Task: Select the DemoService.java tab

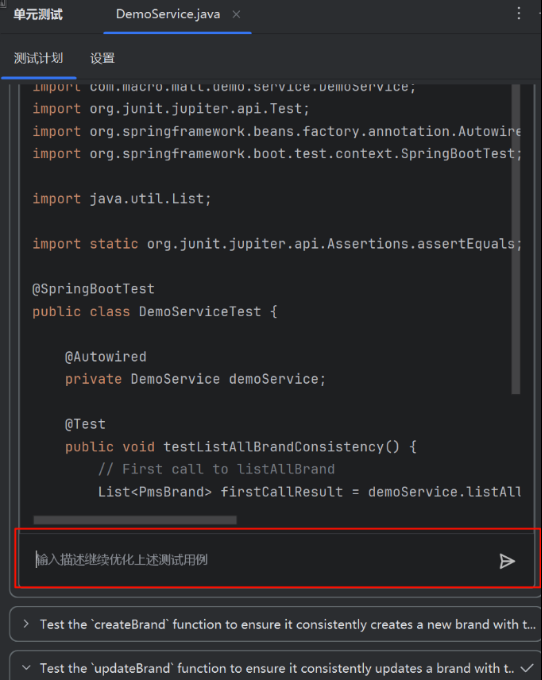Action: [168, 14]
